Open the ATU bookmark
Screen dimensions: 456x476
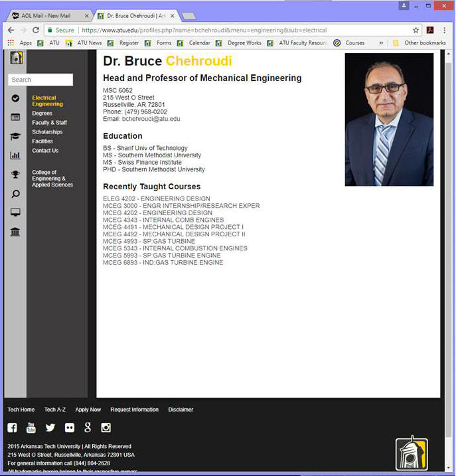[x=48, y=43]
